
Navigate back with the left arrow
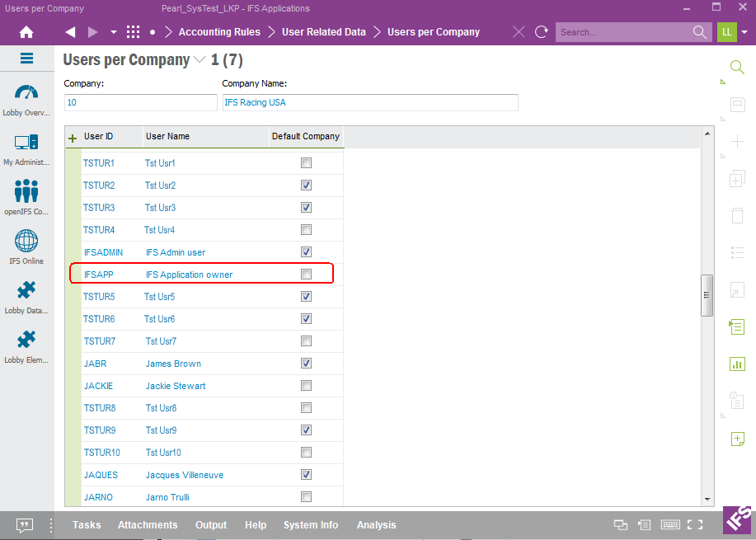[x=70, y=32]
